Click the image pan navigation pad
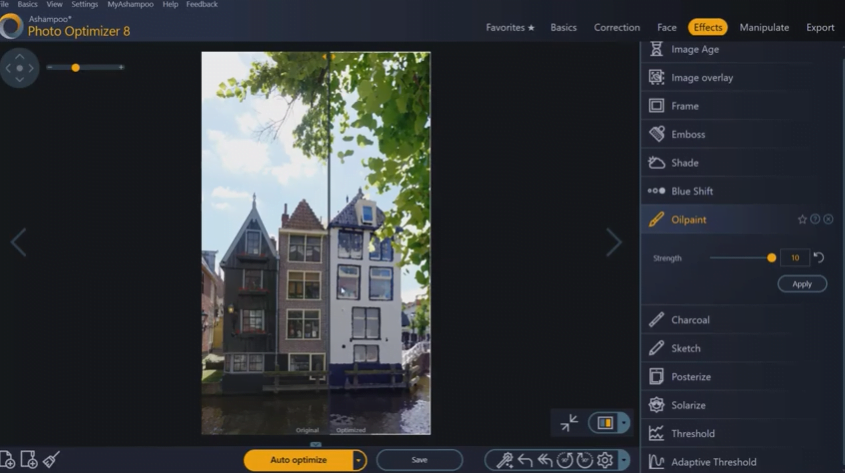The width and height of the screenshot is (845, 473). coord(19,68)
